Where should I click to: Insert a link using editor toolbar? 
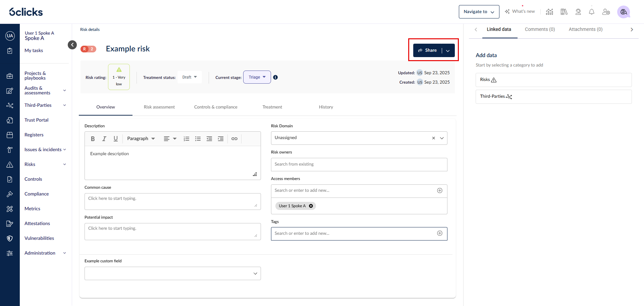[234, 139]
